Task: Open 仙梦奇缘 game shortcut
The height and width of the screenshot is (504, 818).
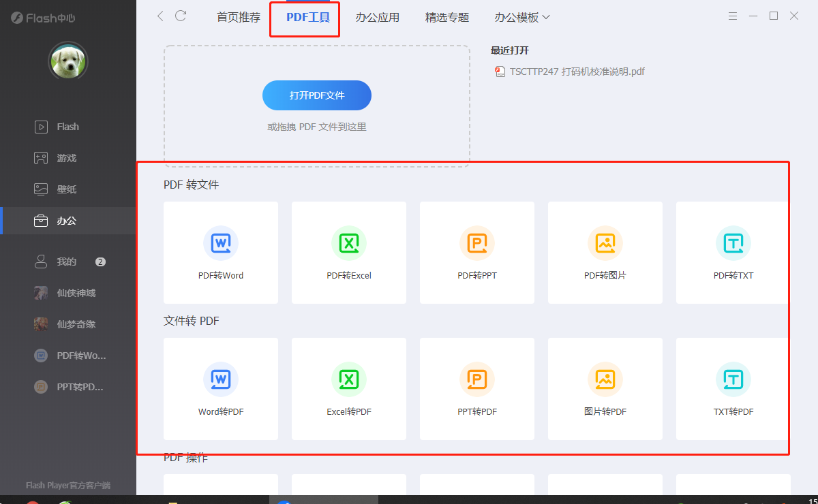Action: click(x=68, y=324)
